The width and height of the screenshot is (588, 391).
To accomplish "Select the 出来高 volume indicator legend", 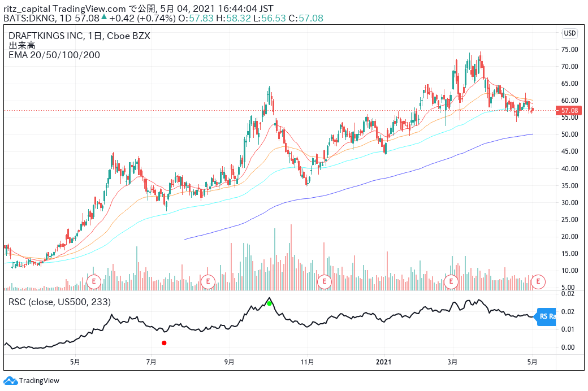I will (x=22, y=46).
